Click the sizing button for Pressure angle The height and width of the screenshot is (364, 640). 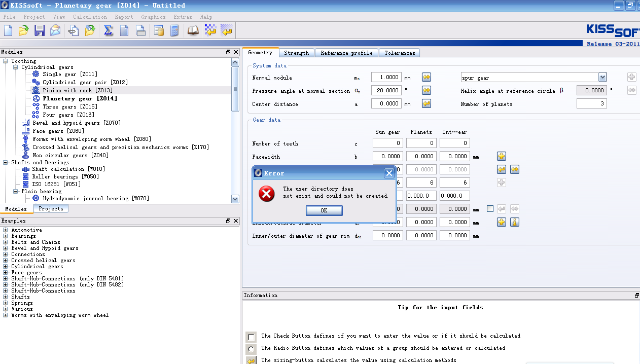pyautogui.click(x=426, y=90)
